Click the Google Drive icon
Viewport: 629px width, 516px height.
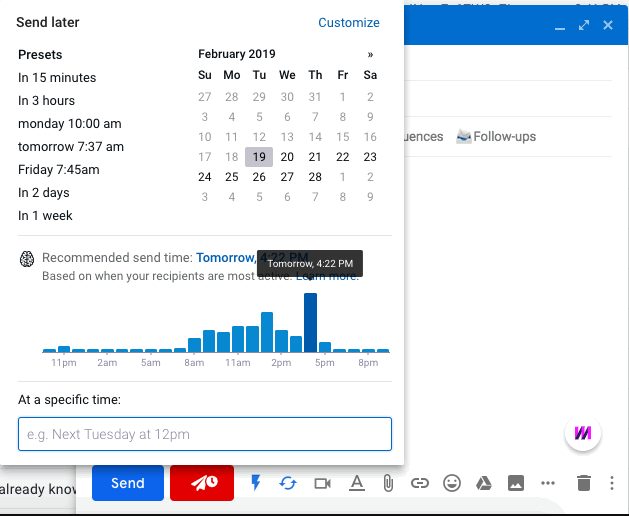(483, 483)
